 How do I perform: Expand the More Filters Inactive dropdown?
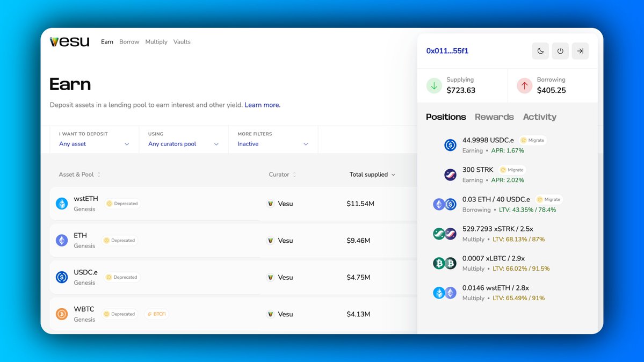273,139
